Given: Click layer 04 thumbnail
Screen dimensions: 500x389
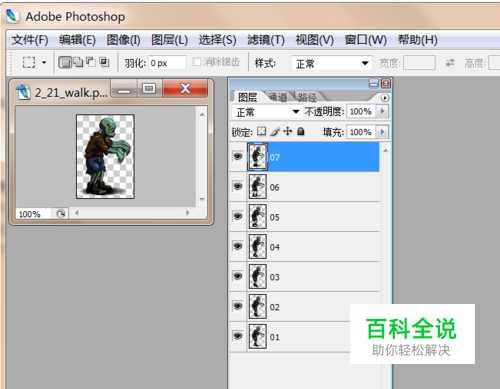Looking at the screenshot, I should (258, 247).
